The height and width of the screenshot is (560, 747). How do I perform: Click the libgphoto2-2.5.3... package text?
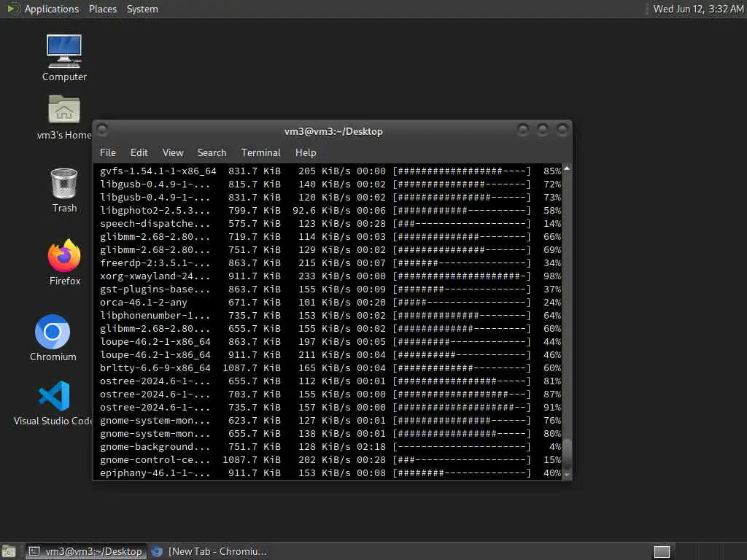pos(155,211)
